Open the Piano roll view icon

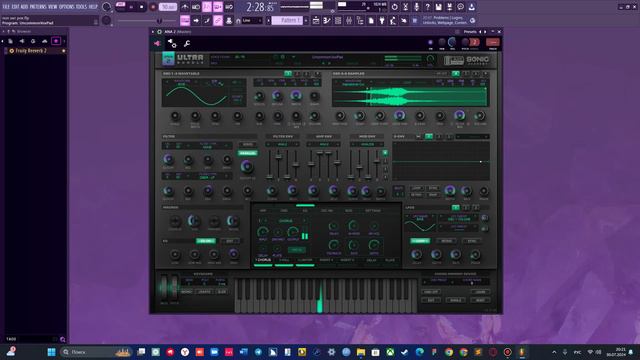pos(327,20)
